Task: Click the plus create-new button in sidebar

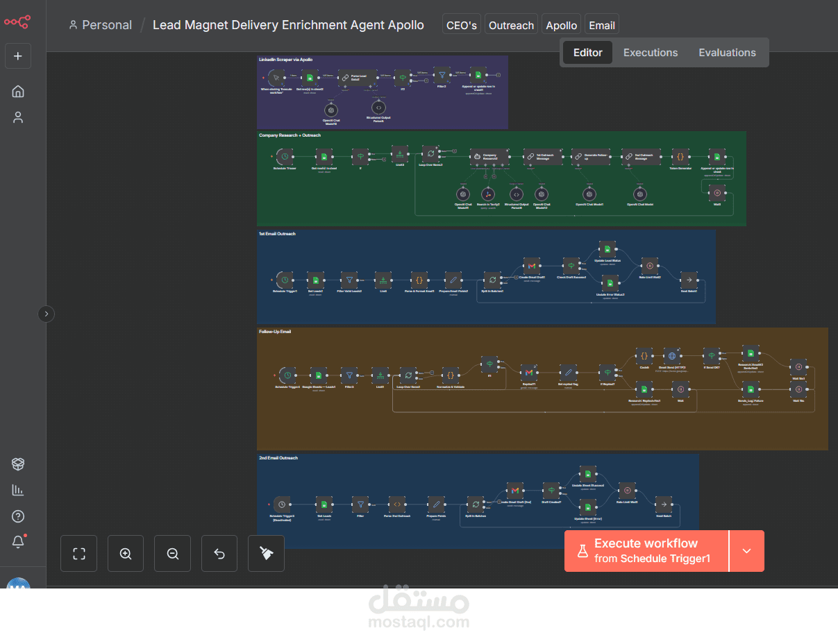Action: click(x=18, y=56)
